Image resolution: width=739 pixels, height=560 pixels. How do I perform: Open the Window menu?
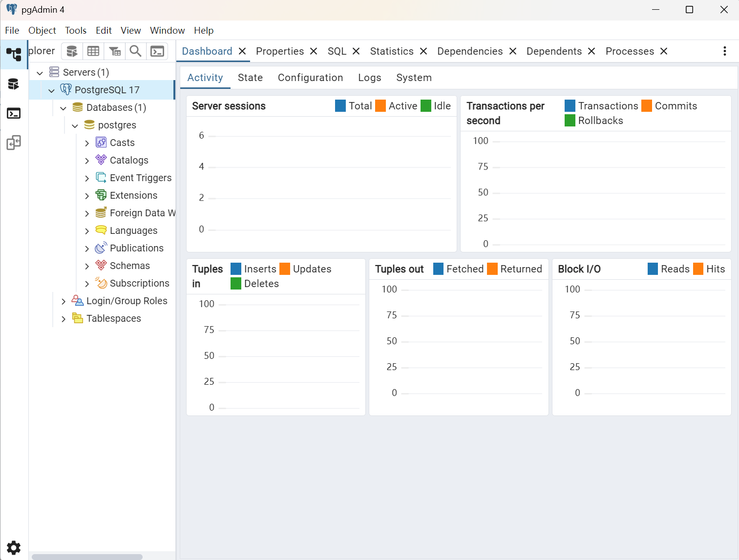(x=168, y=30)
